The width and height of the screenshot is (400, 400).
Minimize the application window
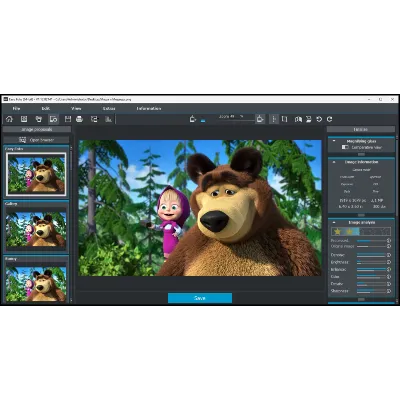(x=369, y=99)
